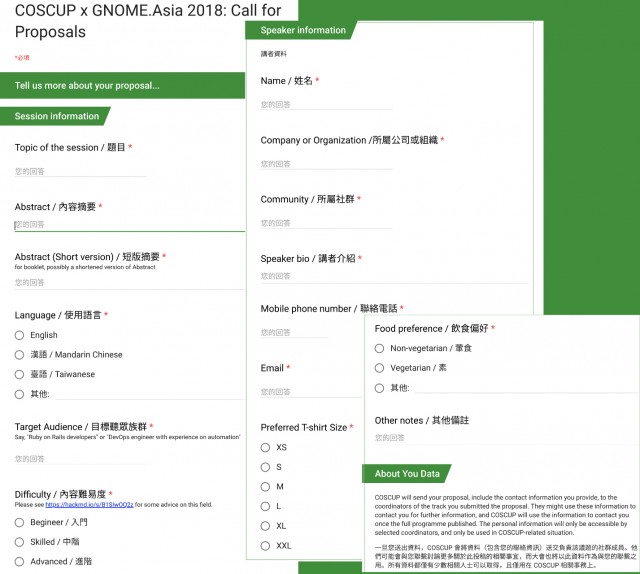The width and height of the screenshot is (640, 574).
Task: Pick L T-shirt size
Action: [265, 506]
